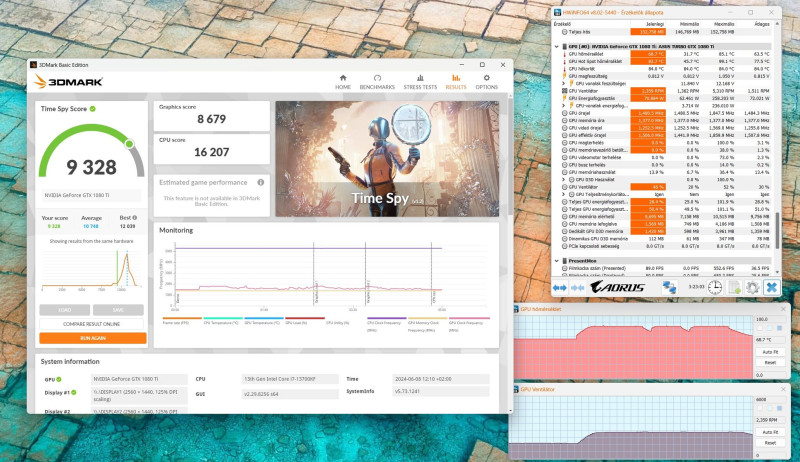The height and width of the screenshot is (462, 800).
Task: Click the HWiNFO sensor list scrollbar thumb
Action: tap(778, 230)
